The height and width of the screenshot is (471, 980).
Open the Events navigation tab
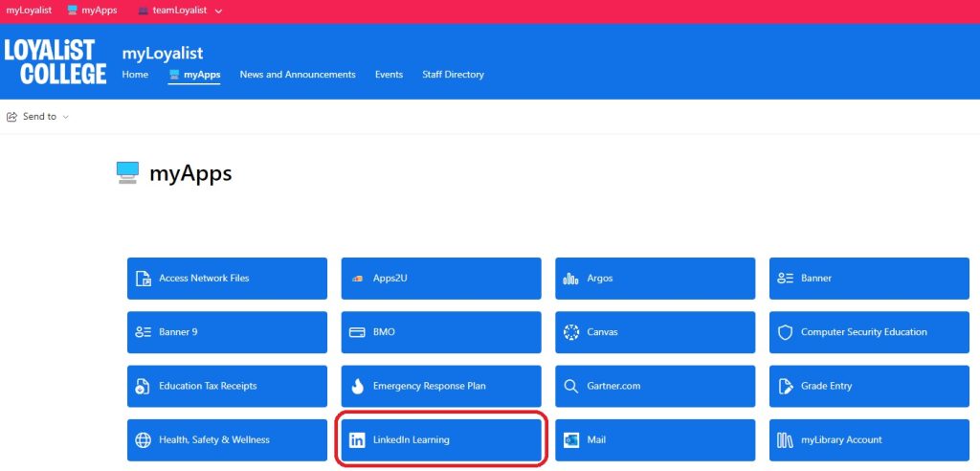(x=389, y=75)
